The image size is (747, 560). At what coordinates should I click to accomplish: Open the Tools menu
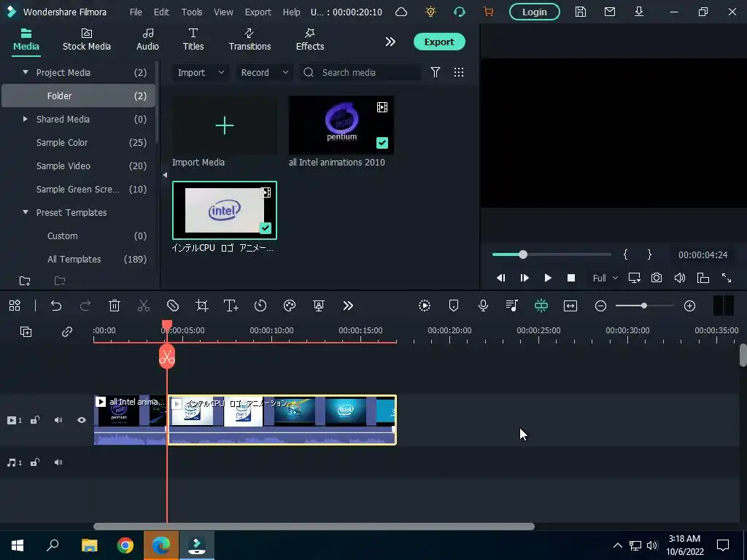[x=192, y=12]
